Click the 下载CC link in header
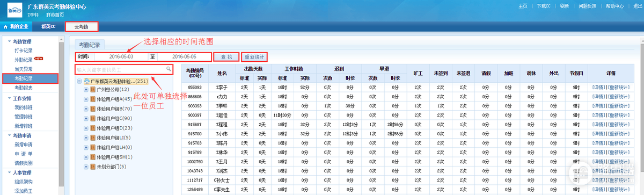The height and width of the screenshot is (195, 644). click(544, 6)
